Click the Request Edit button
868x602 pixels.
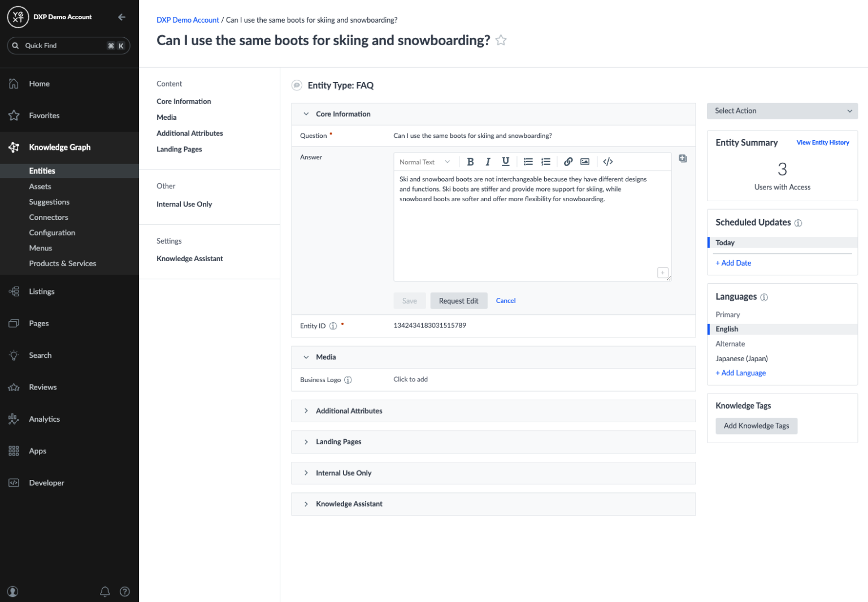(x=458, y=300)
